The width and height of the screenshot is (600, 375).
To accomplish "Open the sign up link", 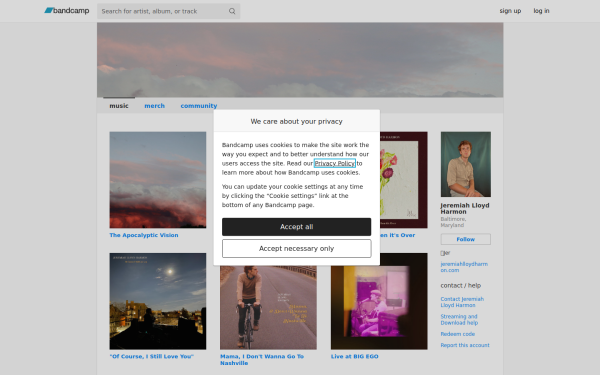I will (510, 11).
